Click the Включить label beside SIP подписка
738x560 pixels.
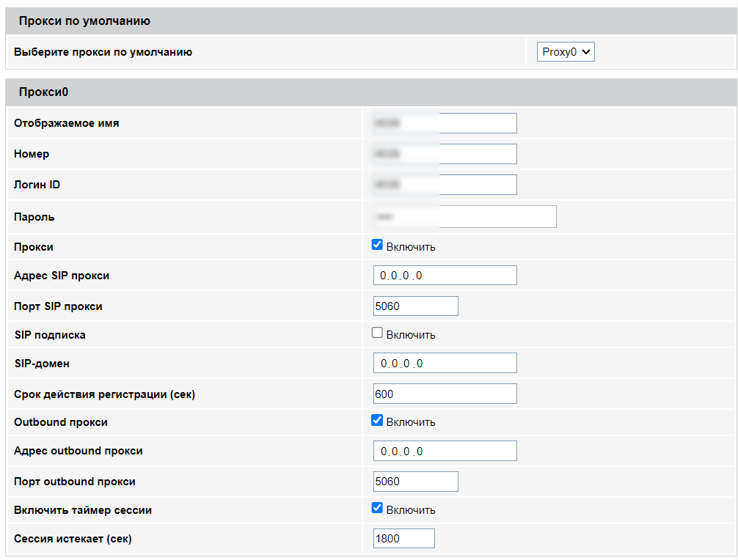[411, 335]
